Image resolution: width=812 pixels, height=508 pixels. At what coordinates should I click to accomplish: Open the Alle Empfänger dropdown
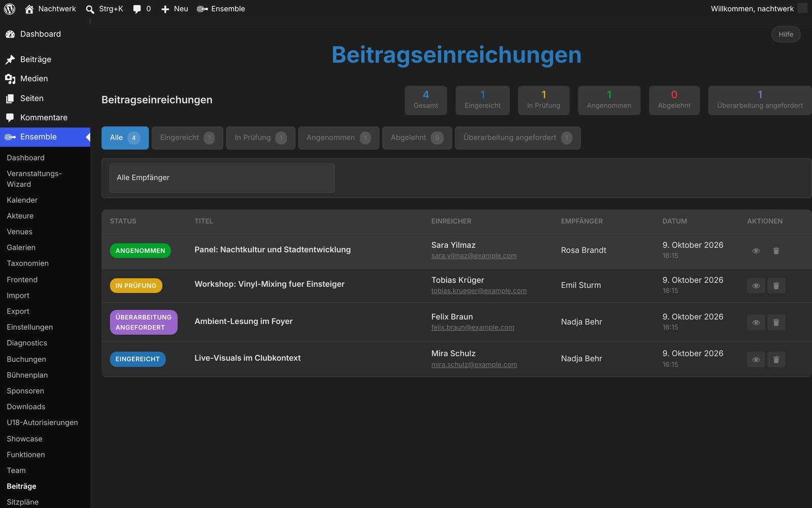[x=222, y=178]
